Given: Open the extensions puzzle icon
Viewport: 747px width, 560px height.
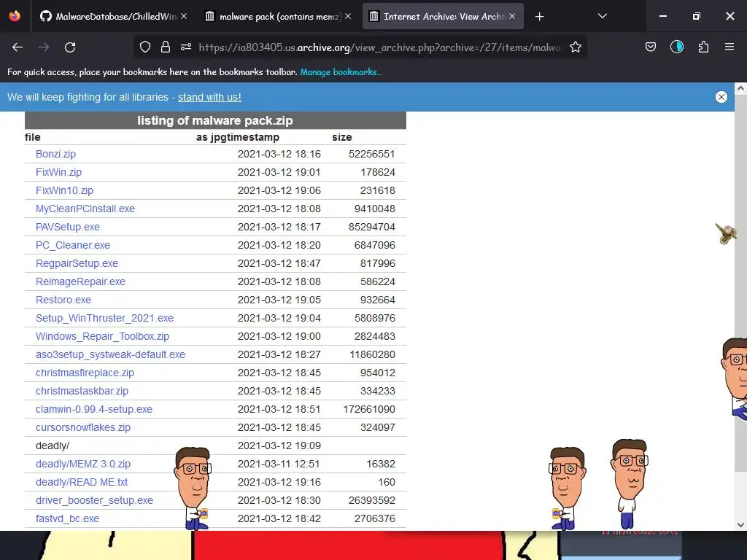Looking at the screenshot, I should click(703, 47).
